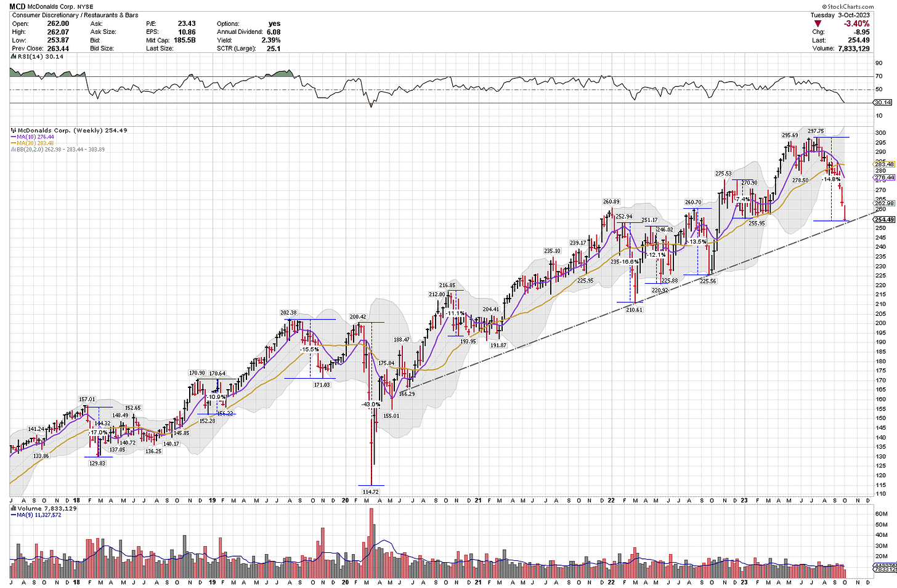Click the 295.69 high price label
897x588 pixels.
tap(790, 135)
